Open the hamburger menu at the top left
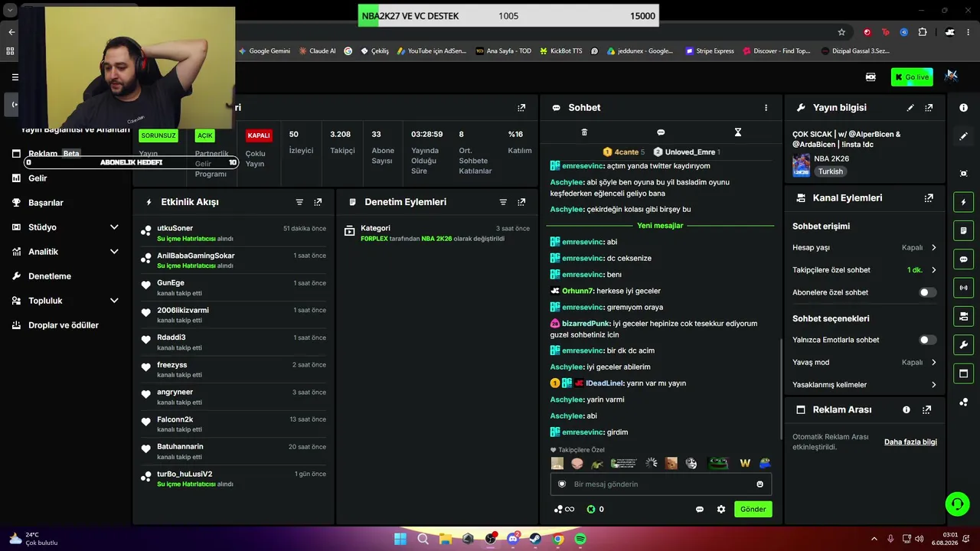980x551 pixels. pyautogui.click(x=15, y=77)
